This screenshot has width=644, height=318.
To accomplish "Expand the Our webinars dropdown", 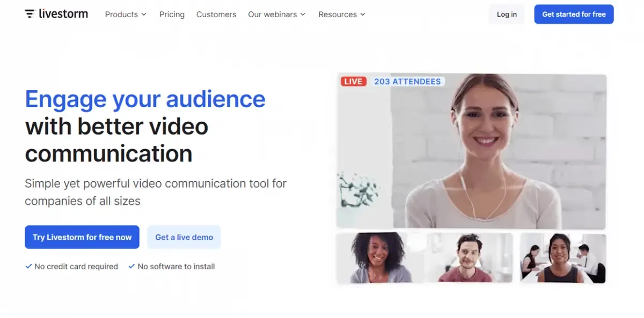I will (x=277, y=14).
